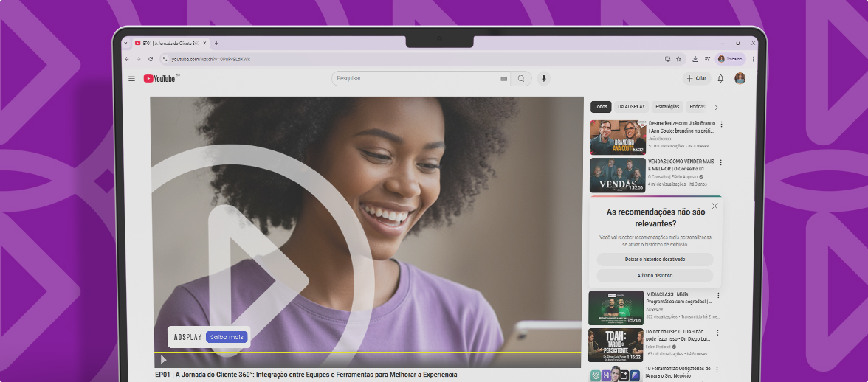Click Ativar o histórico button
868x382 pixels.
655,276
